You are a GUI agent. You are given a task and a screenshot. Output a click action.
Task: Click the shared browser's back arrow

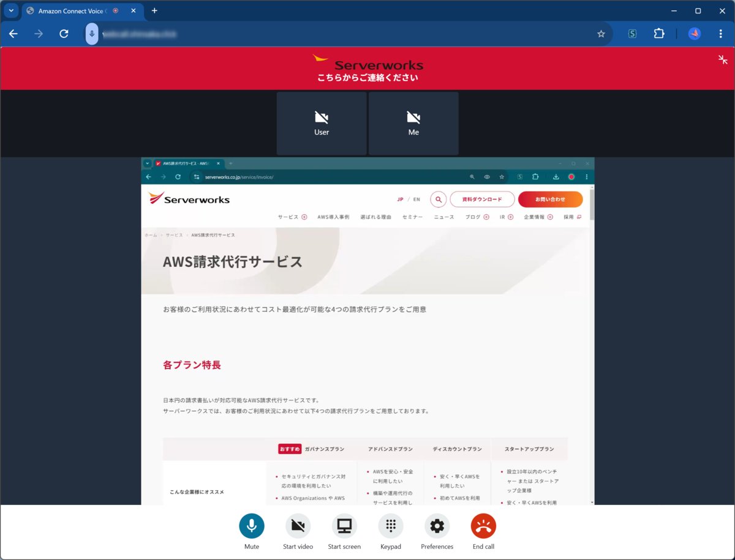pos(148,177)
